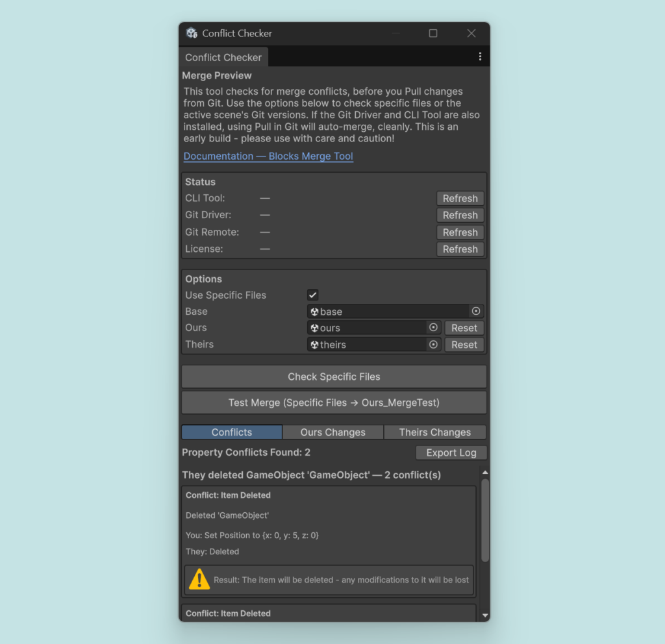Refresh the CLI Tool status

(460, 199)
